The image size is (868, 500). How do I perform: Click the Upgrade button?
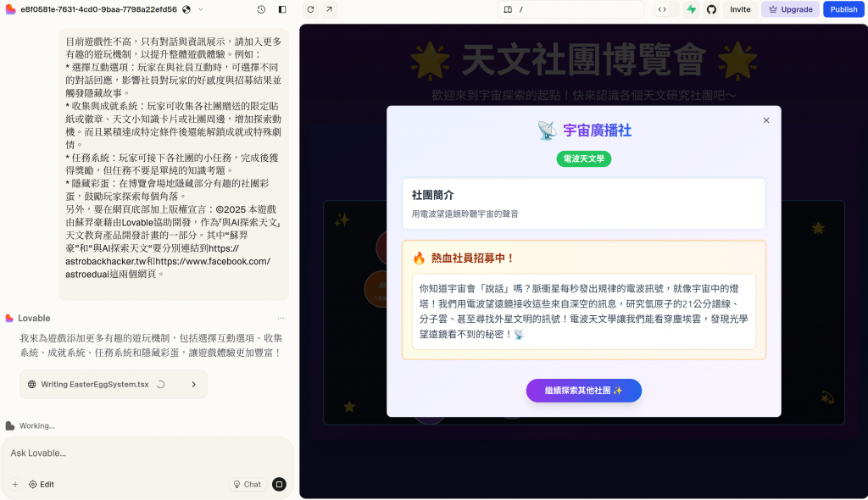(791, 9)
